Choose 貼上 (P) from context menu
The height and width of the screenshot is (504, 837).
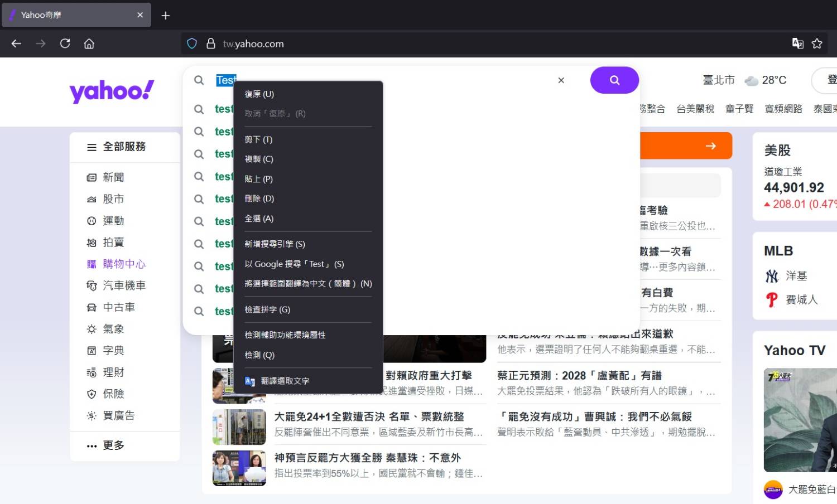[x=308, y=179]
